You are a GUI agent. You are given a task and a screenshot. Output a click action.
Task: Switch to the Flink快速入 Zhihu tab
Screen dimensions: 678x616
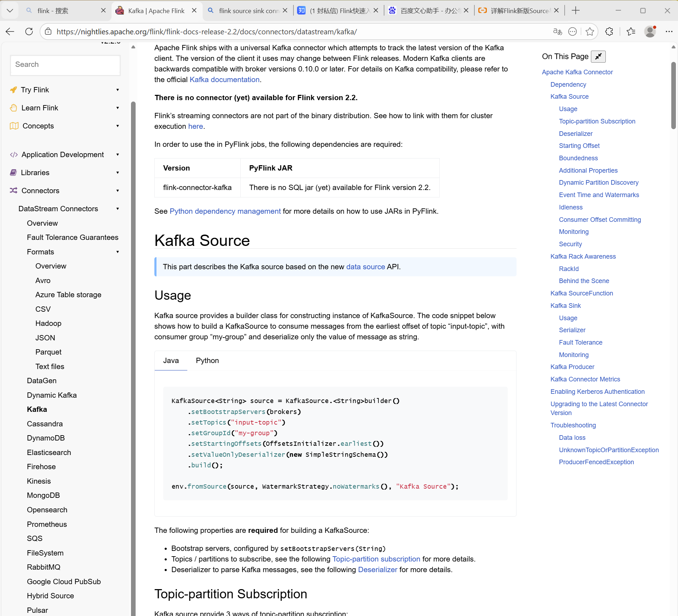pyautogui.click(x=338, y=11)
